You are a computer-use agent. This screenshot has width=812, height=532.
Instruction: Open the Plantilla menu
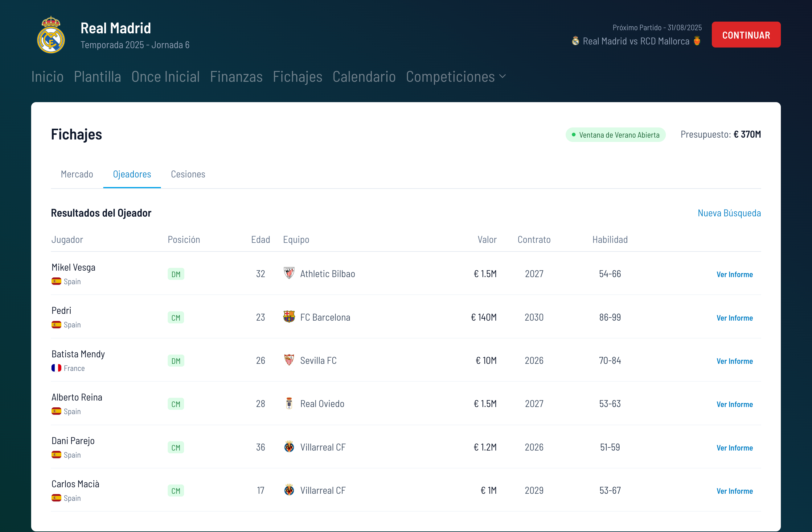97,77
